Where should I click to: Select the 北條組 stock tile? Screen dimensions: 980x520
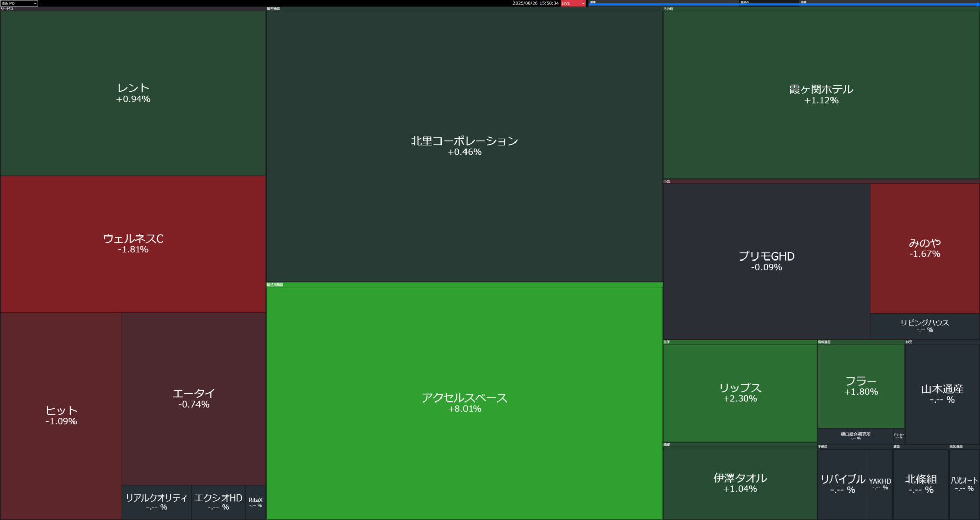pyautogui.click(x=921, y=484)
